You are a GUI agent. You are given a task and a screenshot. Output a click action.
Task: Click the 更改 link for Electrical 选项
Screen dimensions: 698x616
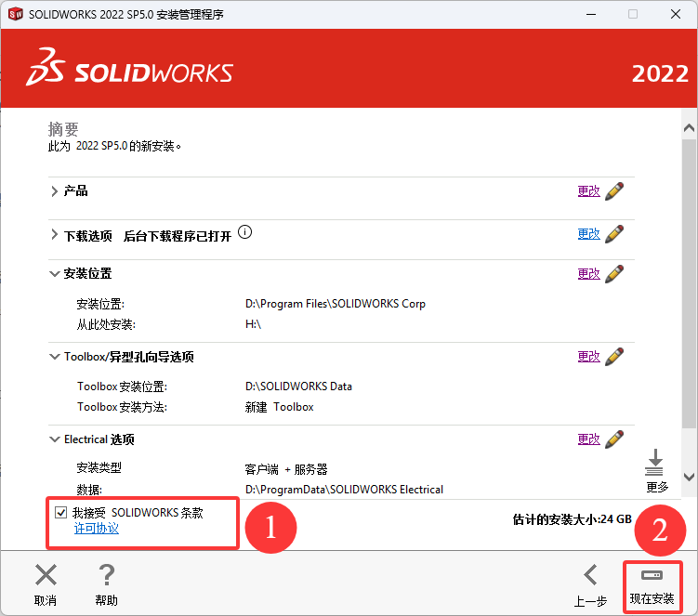pos(588,439)
